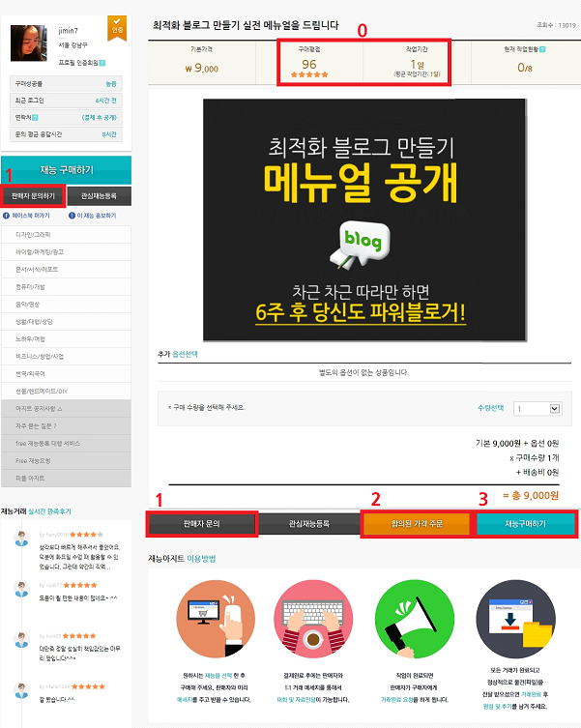
Task: Open Free 재능요청 menu item
Action: (66, 460)
